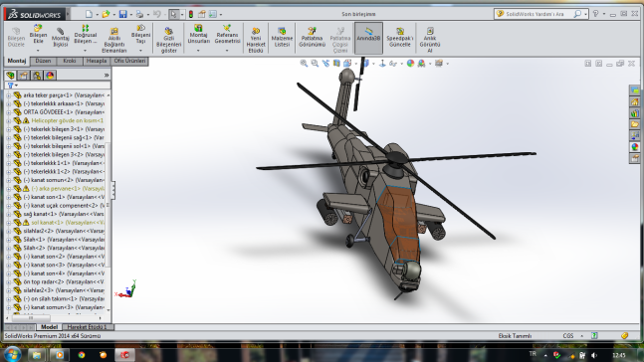Switch to the Hareket Etüdü 1 tab
This screenshot has height=362, width=644.
87,327
